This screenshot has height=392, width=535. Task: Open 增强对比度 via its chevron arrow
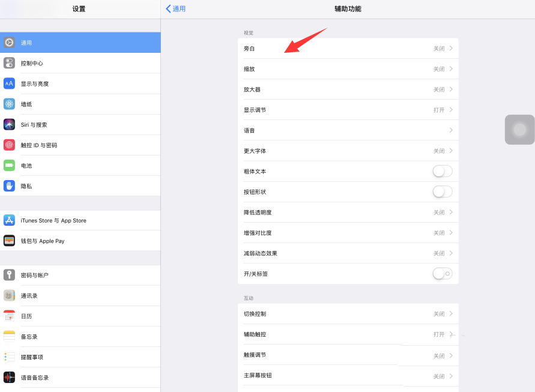(x=451, y=233)
